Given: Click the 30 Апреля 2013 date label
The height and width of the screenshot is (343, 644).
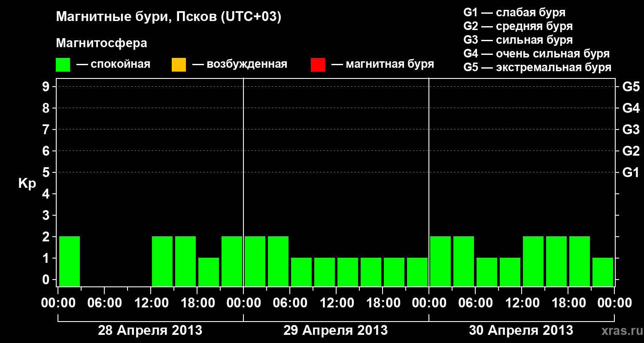Looking at the screenshot, I should tap(521, 331).
